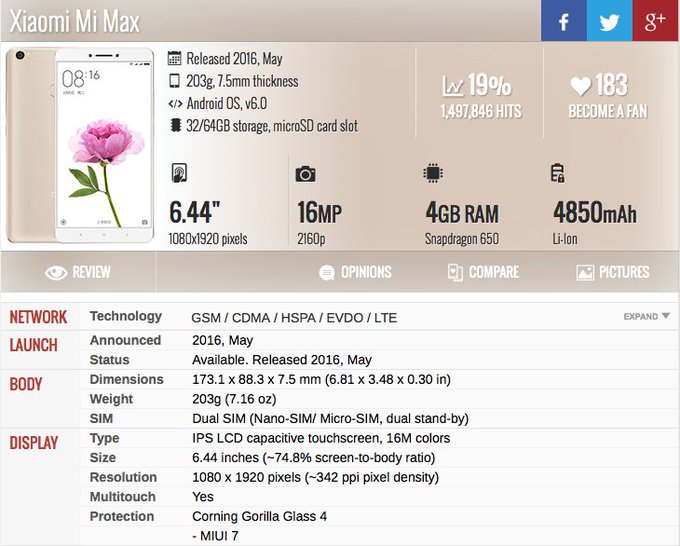Click the Type spec label under Display

click(x=105, y=438)
